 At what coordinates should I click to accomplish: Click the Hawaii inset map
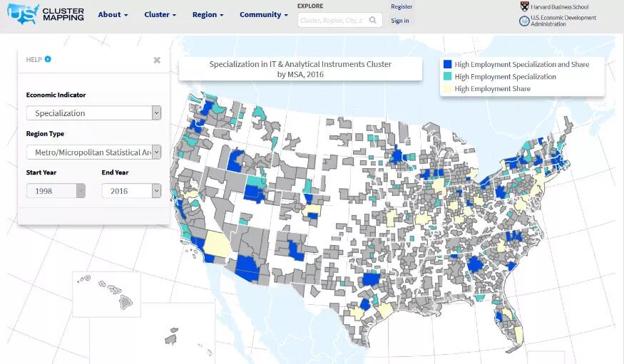coord(106,294)
